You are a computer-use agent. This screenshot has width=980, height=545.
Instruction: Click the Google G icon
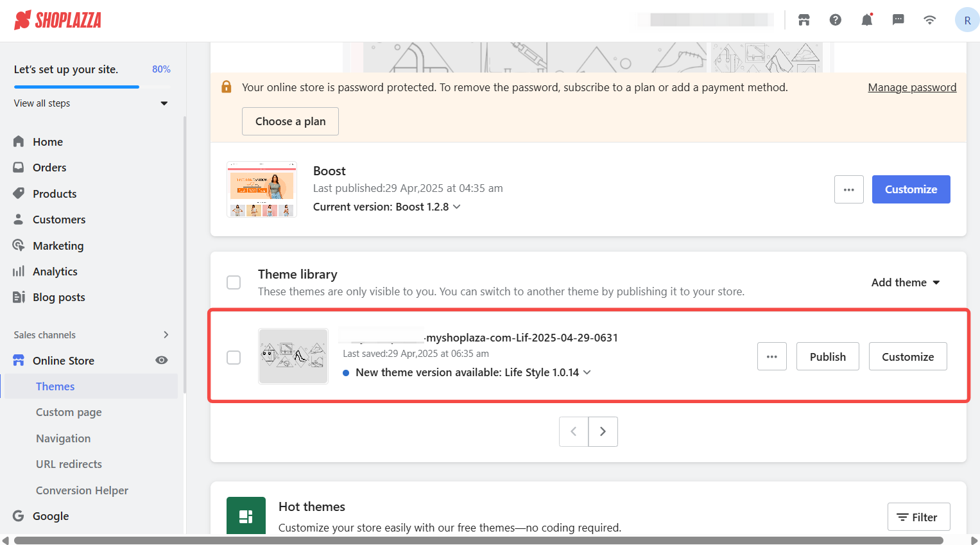tap(19, 515)
